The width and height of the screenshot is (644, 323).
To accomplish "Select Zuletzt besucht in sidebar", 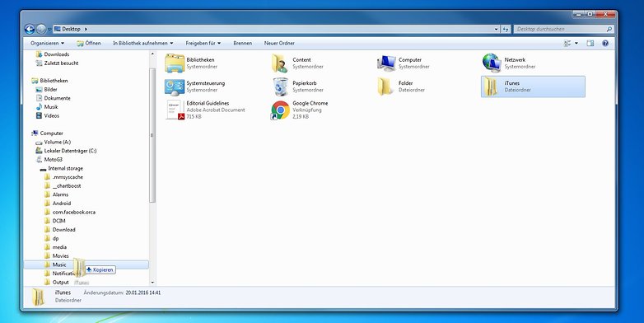I will 57,63.
